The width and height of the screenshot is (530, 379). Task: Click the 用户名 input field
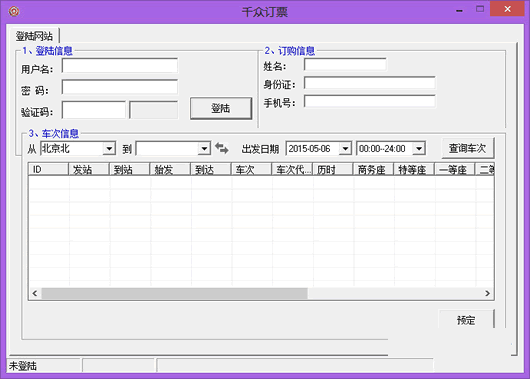pyautogui.click(x=120, y=66)
